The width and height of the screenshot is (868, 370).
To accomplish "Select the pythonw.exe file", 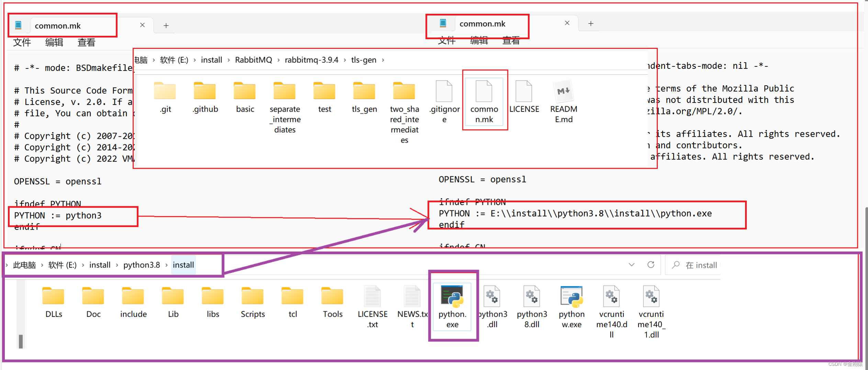I will point(572,307).
